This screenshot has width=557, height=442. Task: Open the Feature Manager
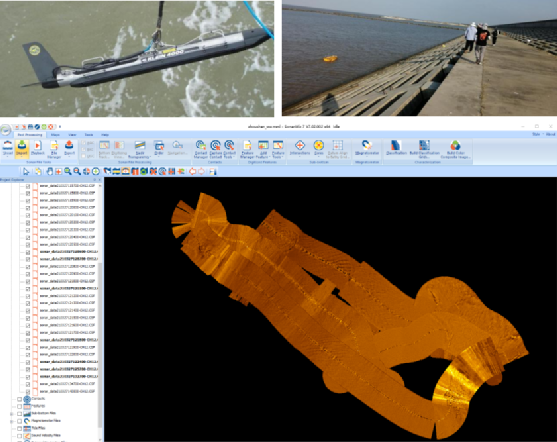click(247, 149)
